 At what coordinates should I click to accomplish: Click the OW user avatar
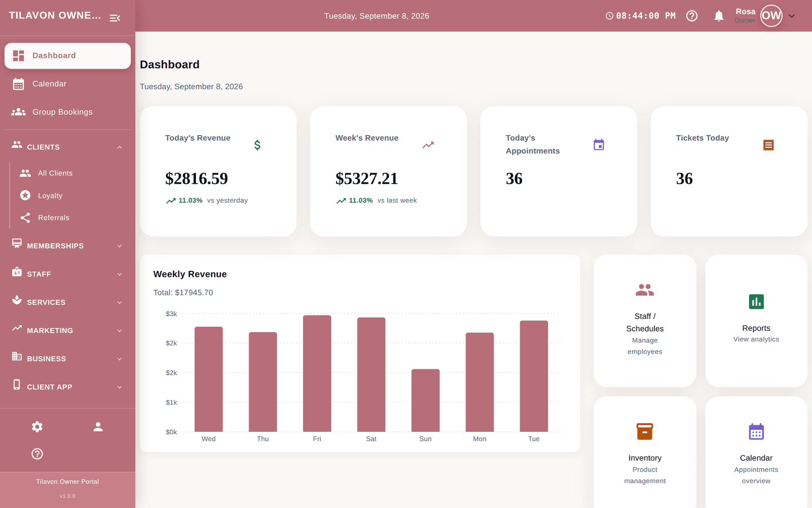click(x=771, y=16)
